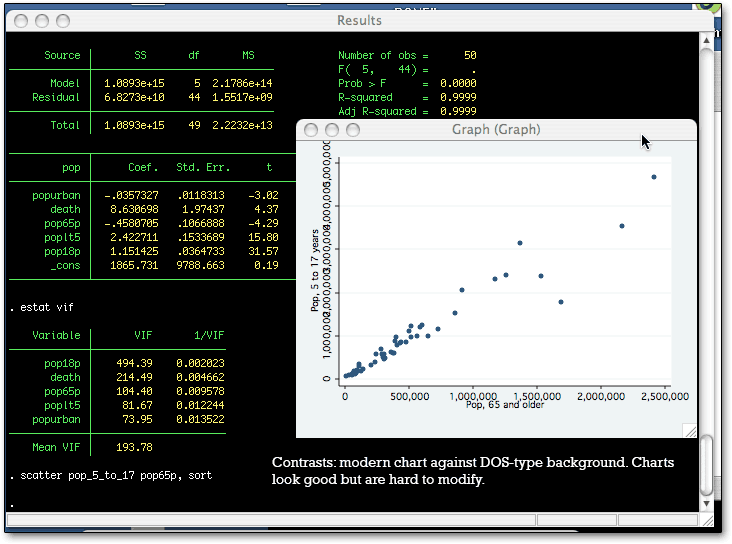This screenshot has height=544, width=732.
Task: Click the poplt5 VIF value 81.67
Action: click(x=137, y=405)
